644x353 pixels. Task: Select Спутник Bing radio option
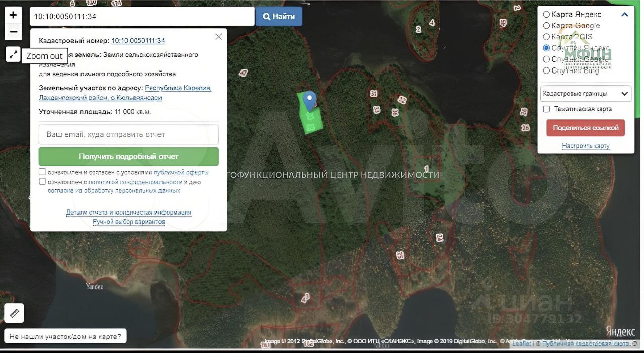click(x=546, y=70)
